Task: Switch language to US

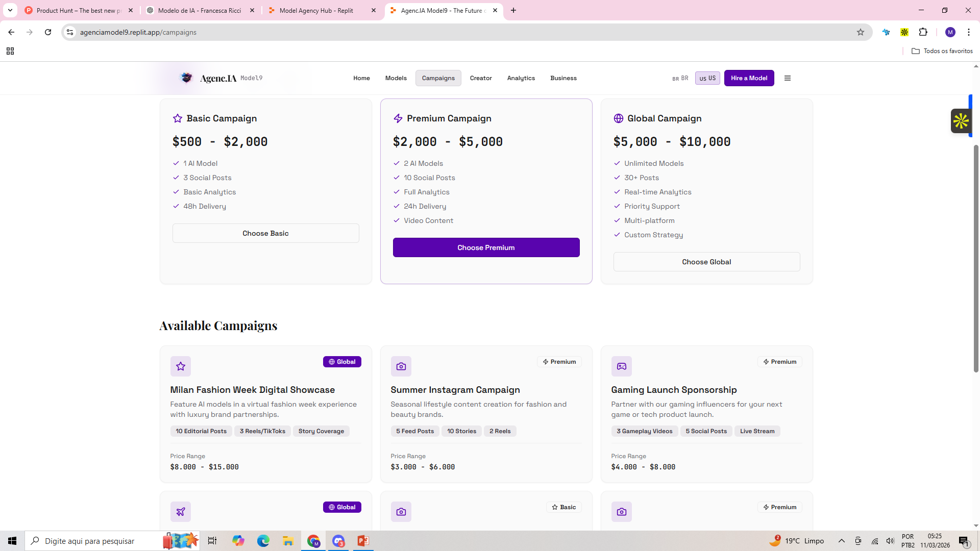Action: 707,78
